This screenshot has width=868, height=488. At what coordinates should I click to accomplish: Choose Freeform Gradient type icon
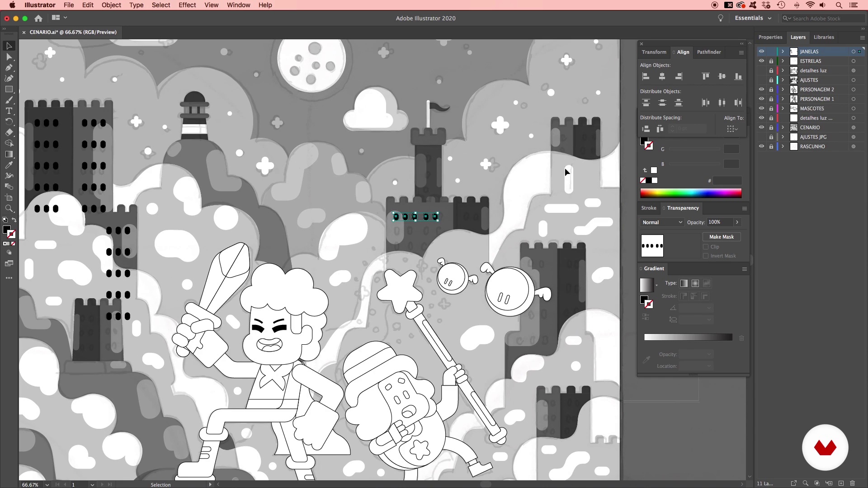click(x=707, y=283)
